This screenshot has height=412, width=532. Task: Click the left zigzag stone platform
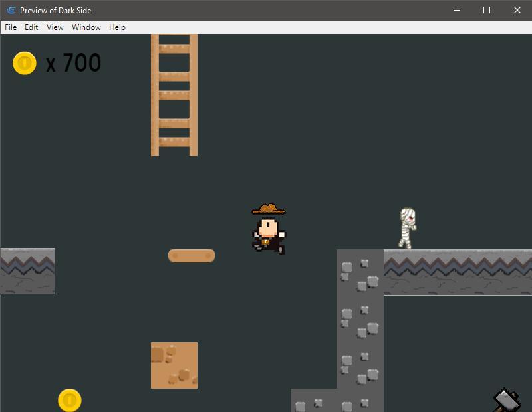pyautogui.click(x=27, y=271)
